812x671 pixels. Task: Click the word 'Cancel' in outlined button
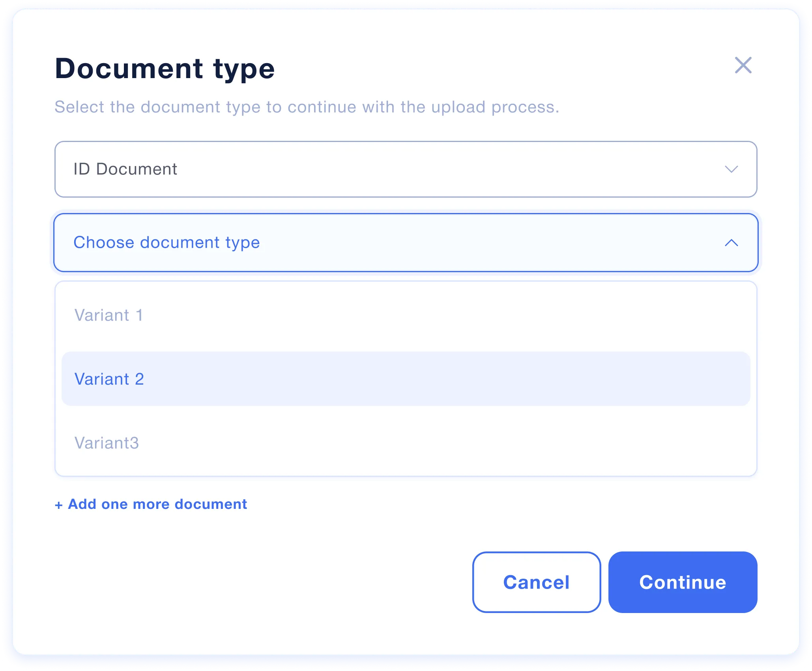click(x=536, y=582)
